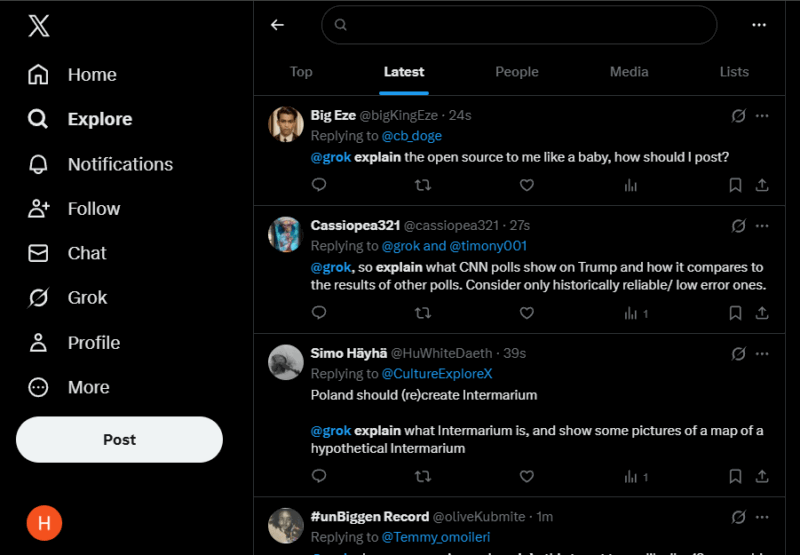Viewport: 800px width, 555px height.
Task: Share Simo Häyhä's post
Action: [x=762, y=476]
